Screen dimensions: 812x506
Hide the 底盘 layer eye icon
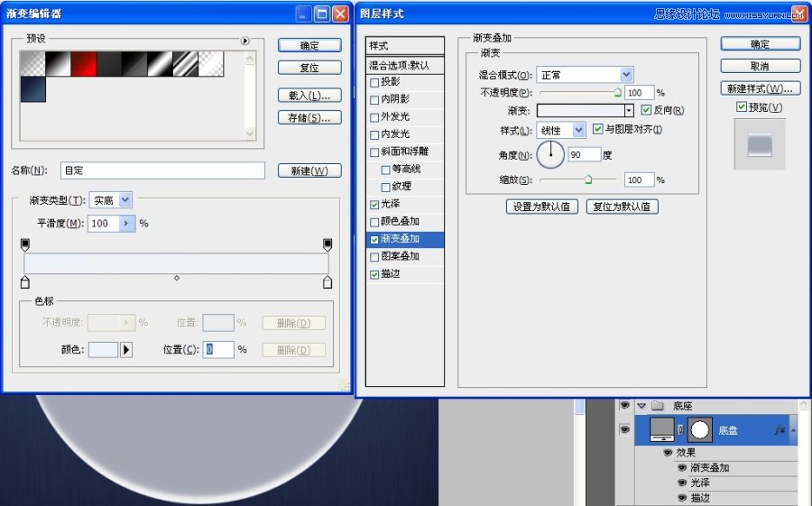pos(625,429)
